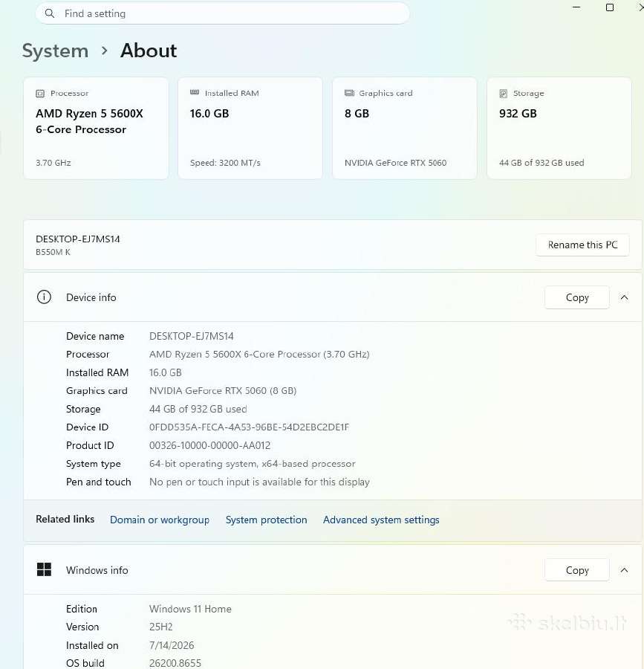Go back to System breadcrumb

[x=56, y=51]
